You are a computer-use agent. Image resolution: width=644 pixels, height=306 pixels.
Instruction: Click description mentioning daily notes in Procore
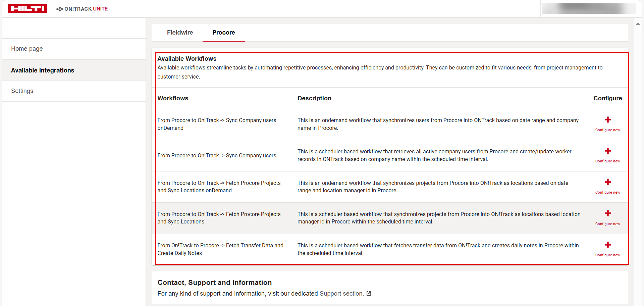coord(438,249)
